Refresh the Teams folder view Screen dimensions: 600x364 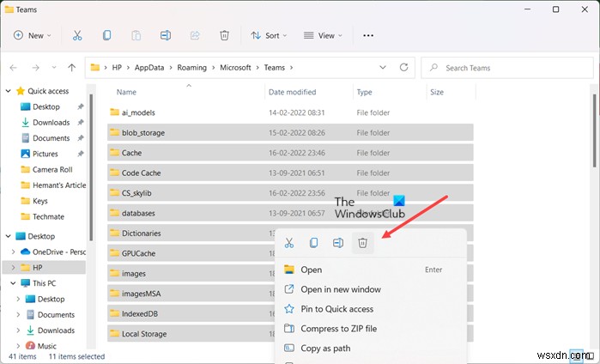pyautogui.click(x=403, y=67)
